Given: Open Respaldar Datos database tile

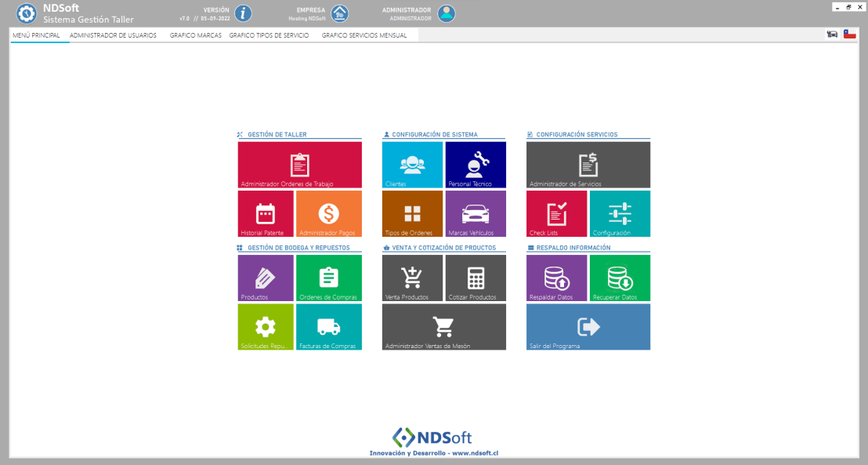Looking at the screenshot, I should tap(556, 278).
